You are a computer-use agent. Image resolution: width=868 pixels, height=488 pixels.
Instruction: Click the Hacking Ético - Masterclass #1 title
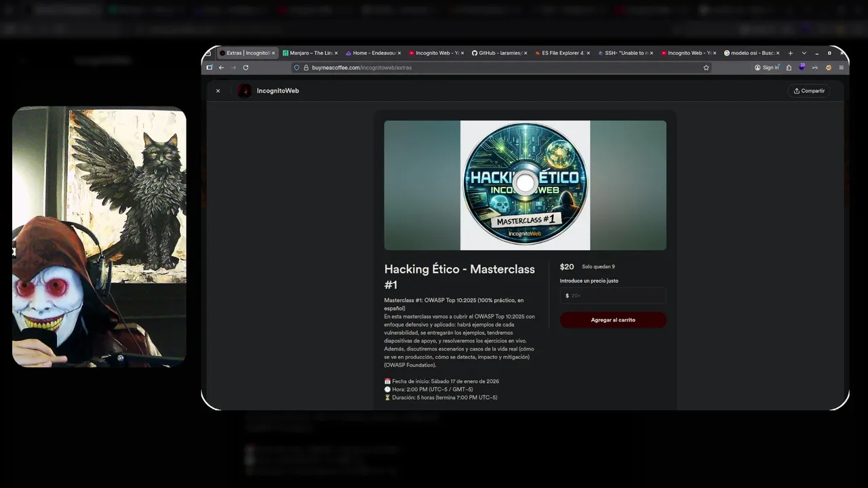pyautogui.click(x=460, y=277)
